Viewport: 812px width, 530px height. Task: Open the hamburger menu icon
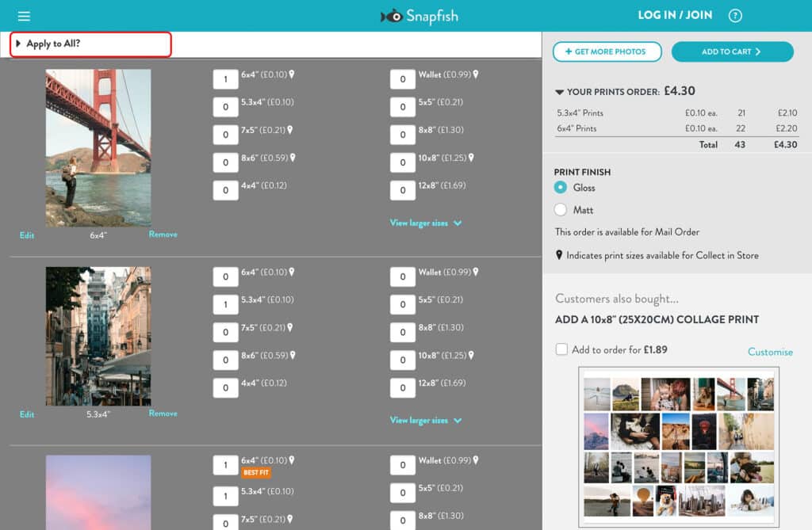click(24, 16)
